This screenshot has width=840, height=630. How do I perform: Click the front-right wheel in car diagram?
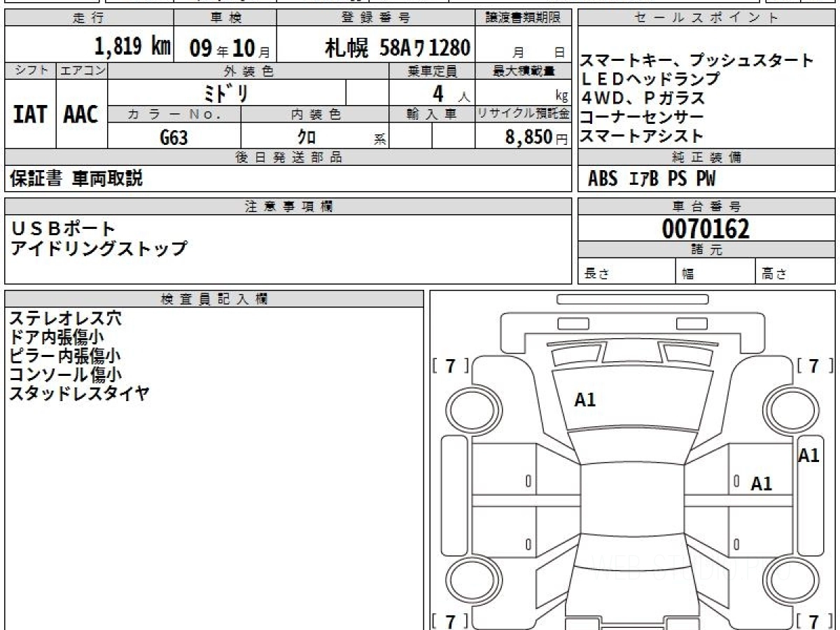787,408
